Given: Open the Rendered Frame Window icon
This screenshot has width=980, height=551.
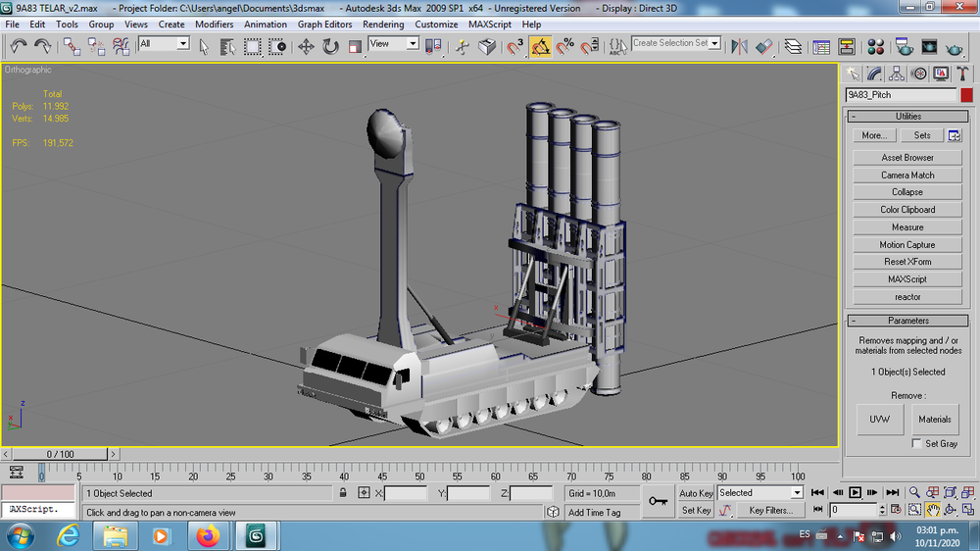Looking at the screenshot, I should point(929,46).
